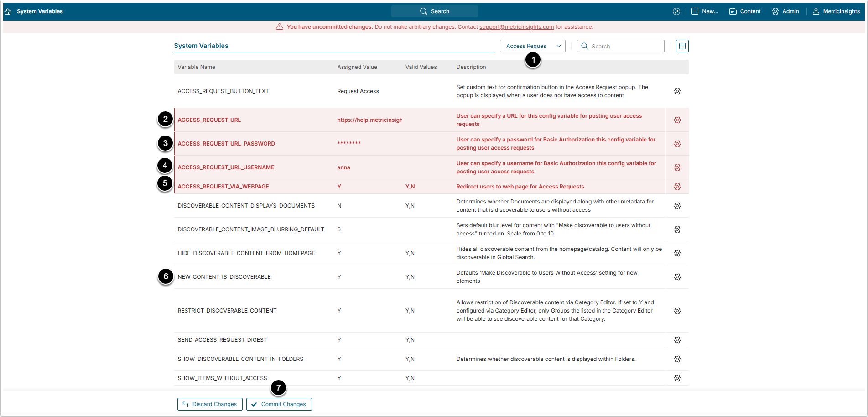Click the table columns icon beside search
Viewport: 868px width, 417px height.
682,46
